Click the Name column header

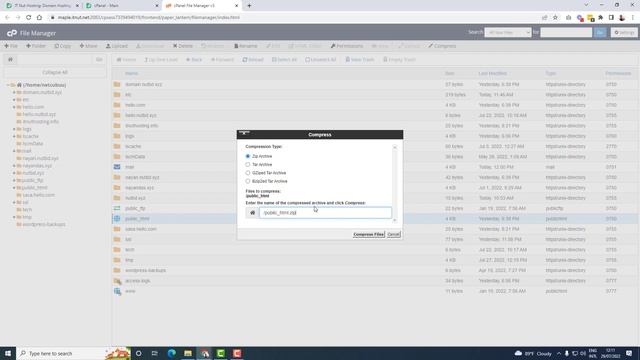(131, 73)
